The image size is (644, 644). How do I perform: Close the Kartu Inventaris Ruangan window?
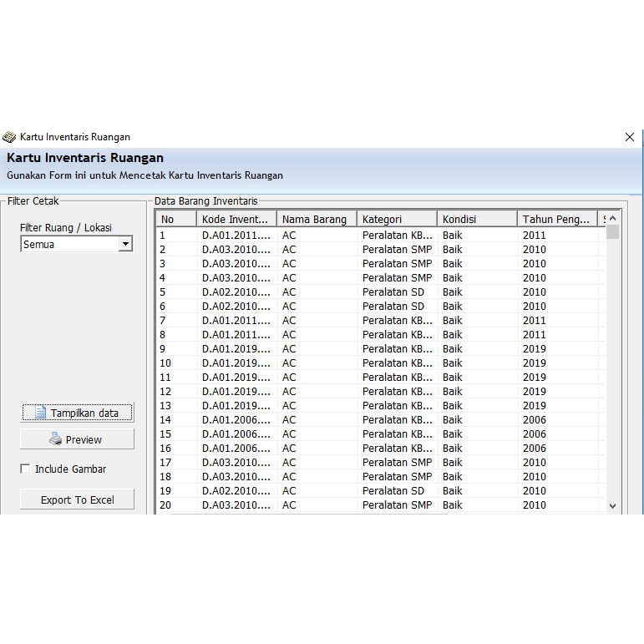630,137
